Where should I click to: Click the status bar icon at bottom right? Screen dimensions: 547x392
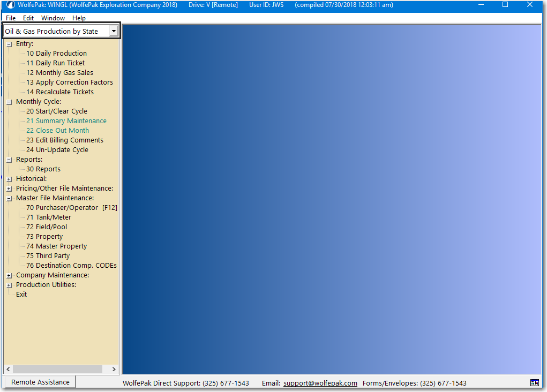click(x=534, y=382)
